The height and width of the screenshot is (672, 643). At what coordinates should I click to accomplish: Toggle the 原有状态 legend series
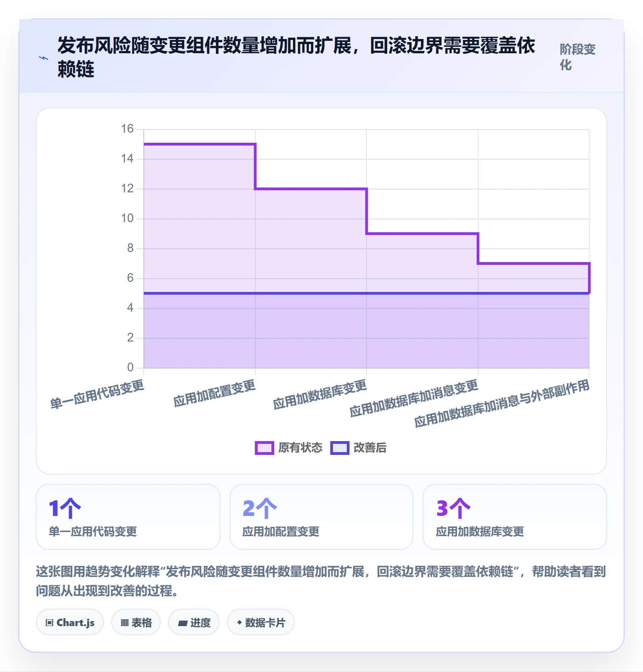click(289, 448)
